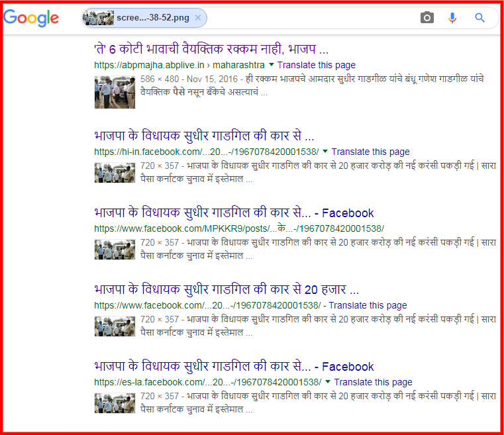This screenshot has height=435, width=504.
Task: Open thumbnail of hi-in.facebook.com result
Action: coord(115,173)
